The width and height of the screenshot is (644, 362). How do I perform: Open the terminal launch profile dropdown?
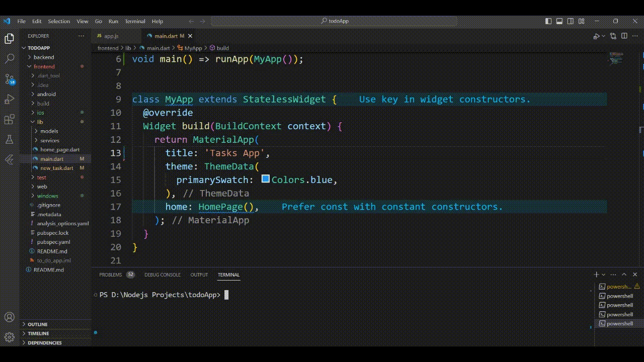[x=603, y=275]
